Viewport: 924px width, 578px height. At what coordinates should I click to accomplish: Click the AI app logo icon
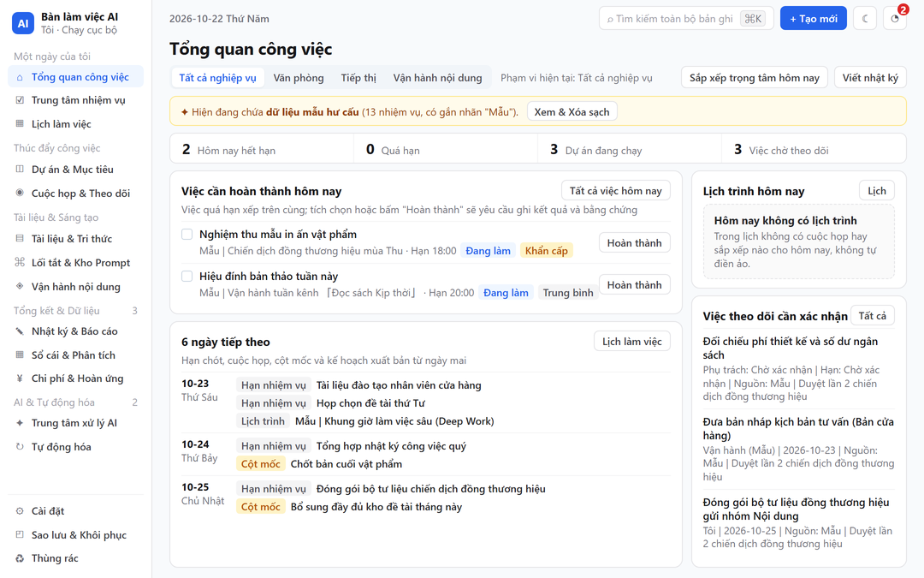click(x=23, y=23)
